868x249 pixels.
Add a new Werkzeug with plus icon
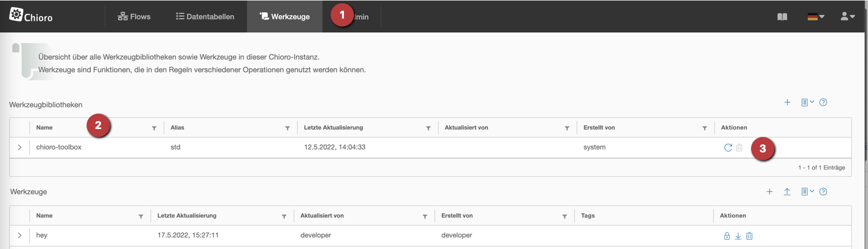click(x=769, y=192)
